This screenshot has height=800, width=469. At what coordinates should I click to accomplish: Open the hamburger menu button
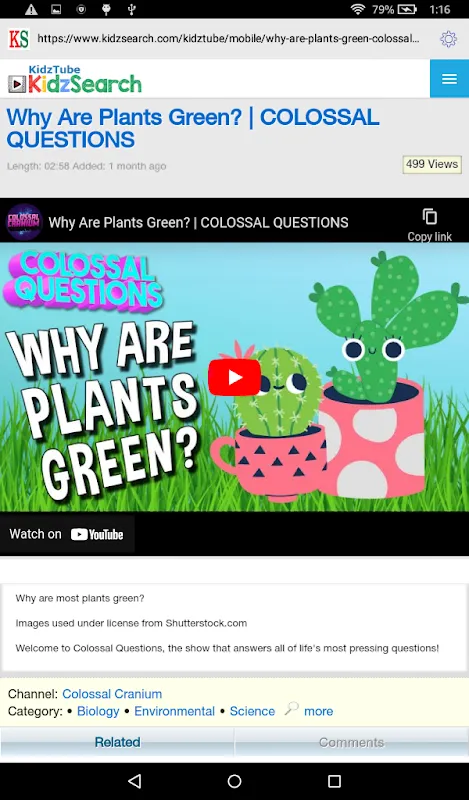click(x=449, y=79)
